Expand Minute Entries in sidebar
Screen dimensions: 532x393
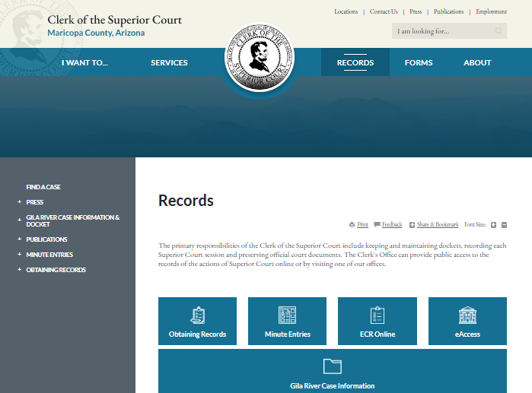point(19,255)
